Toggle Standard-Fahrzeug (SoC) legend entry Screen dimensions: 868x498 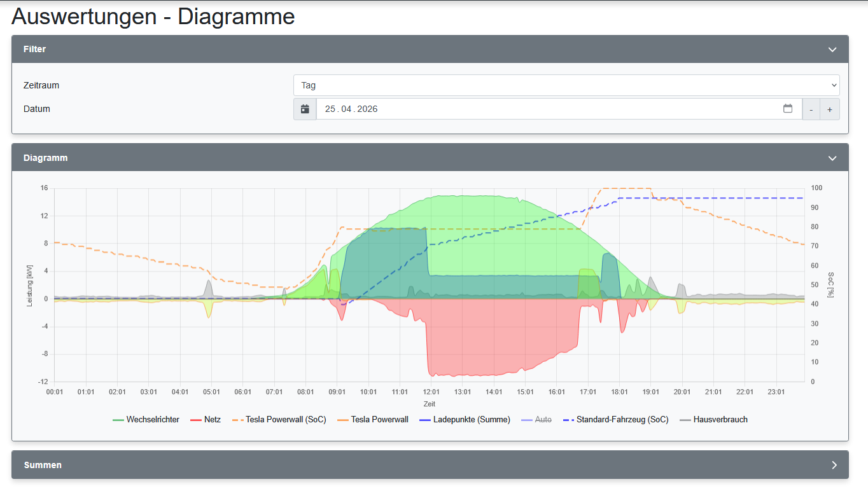pyautogui.click(x=622, y=420)
